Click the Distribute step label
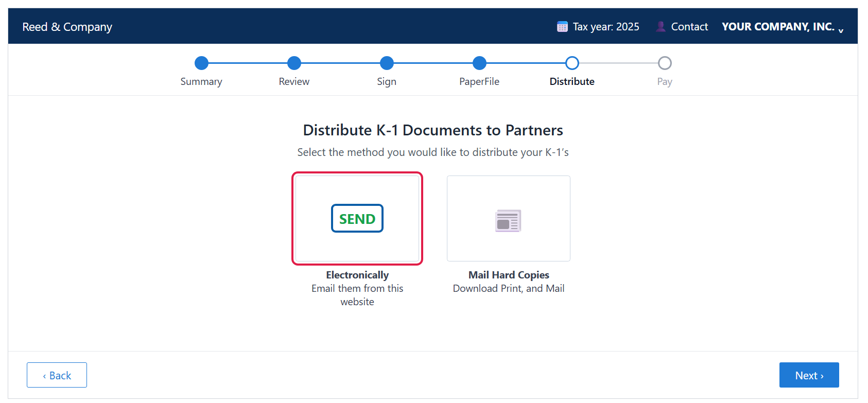The height and width of the screenshot is (403, 868). pyautogui.click(x=572, y=82)
